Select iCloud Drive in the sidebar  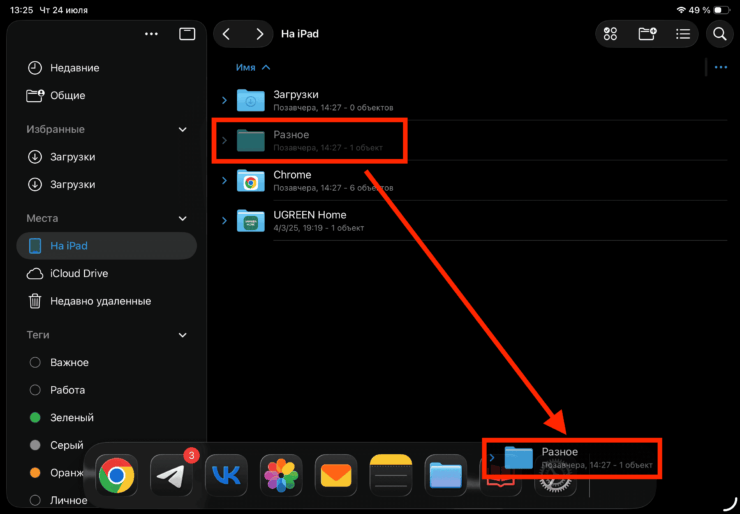78,273
